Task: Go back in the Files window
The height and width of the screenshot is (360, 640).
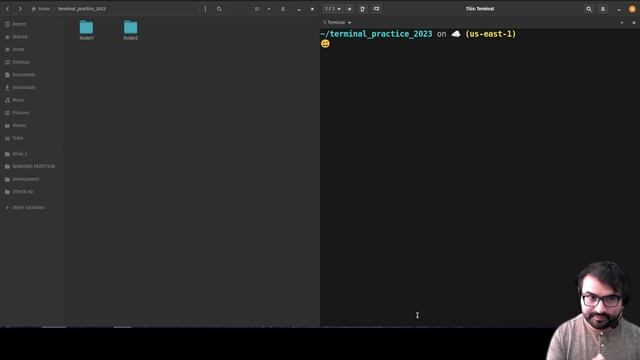Action: click(7, 9)
